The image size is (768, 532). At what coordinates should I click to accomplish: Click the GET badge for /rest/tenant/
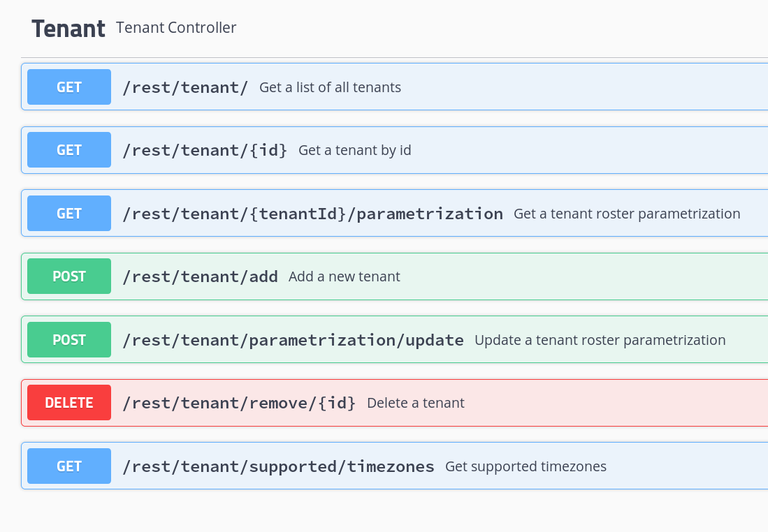pos(68,86)
